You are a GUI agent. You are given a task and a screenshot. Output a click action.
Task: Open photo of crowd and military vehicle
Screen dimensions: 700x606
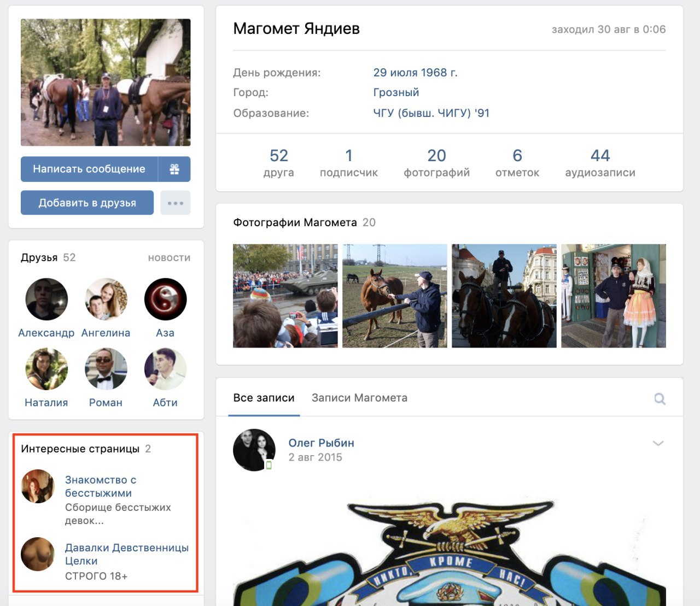coord(285,296)
